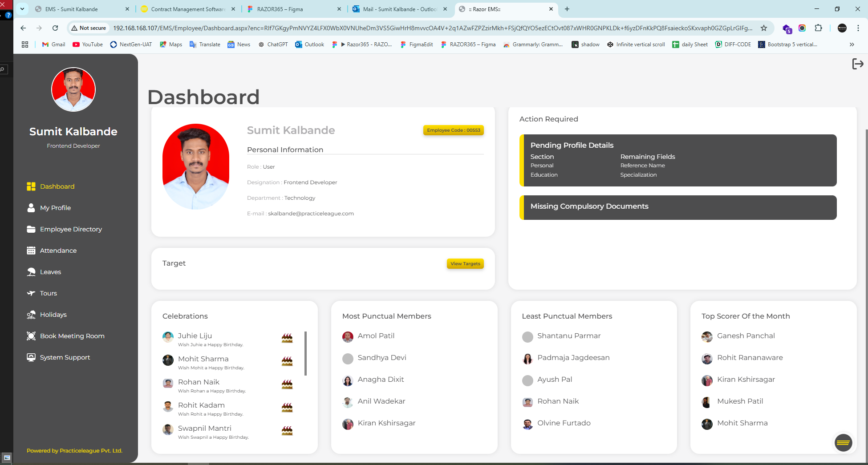868x465 pixels.
Task: Click the sidebar profile photo of Sumit Kalbande
Action: (73, 89)
